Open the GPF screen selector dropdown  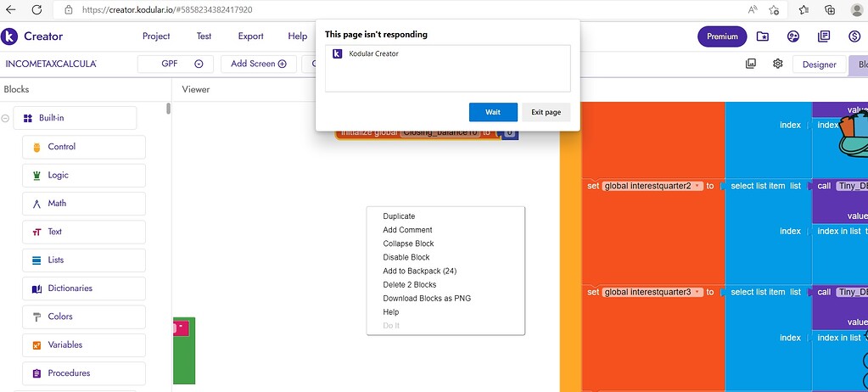[x=199, y=64]
